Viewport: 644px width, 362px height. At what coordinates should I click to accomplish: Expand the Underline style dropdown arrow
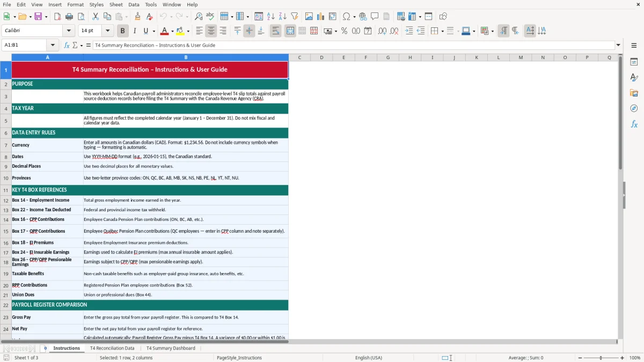coord(153,31)
